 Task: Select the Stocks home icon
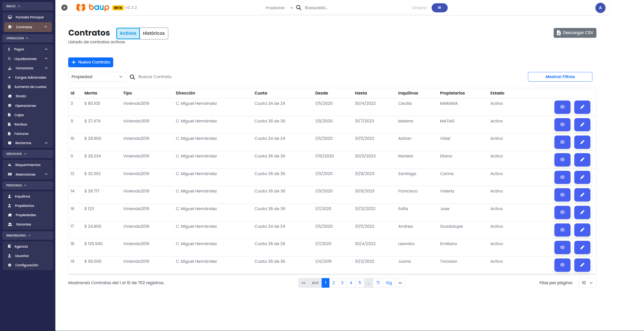9,96
